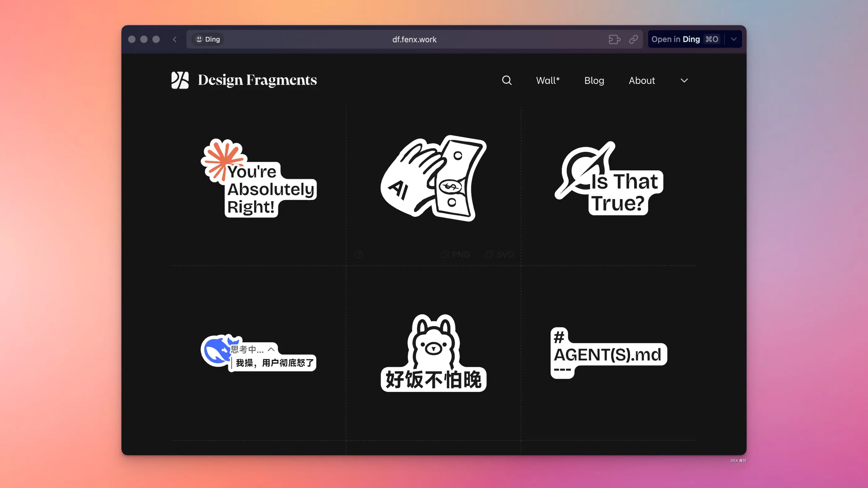Open the Wall* page
The image size is (868, 488).
point(547,81)
